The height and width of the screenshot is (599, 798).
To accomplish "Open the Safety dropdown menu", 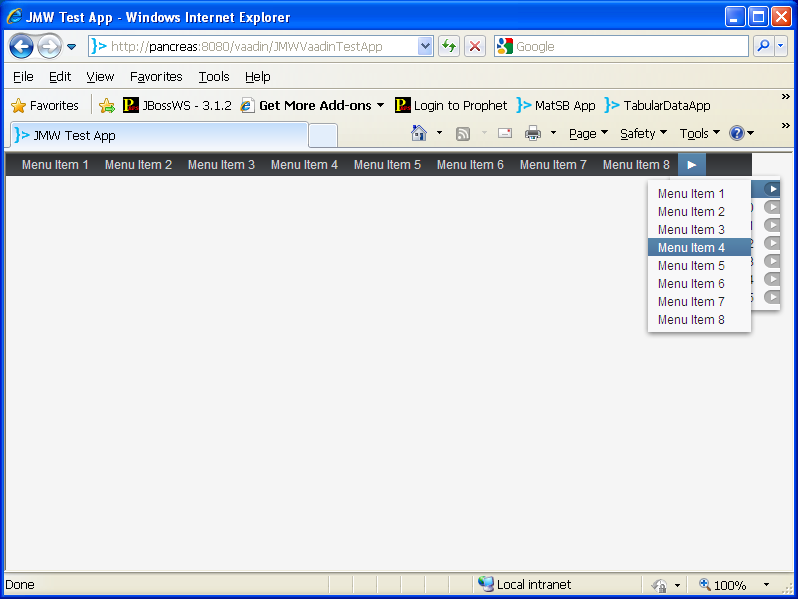I will point(643,133).
